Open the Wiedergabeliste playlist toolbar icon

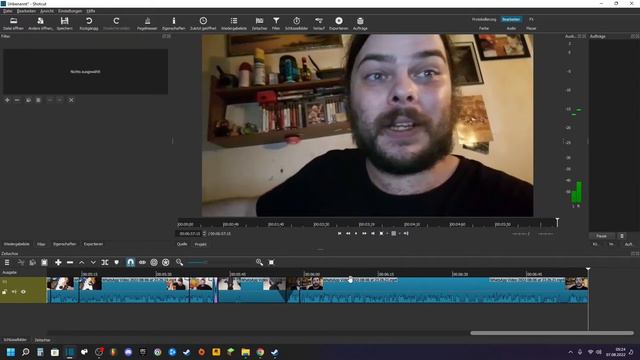[234, 23]
